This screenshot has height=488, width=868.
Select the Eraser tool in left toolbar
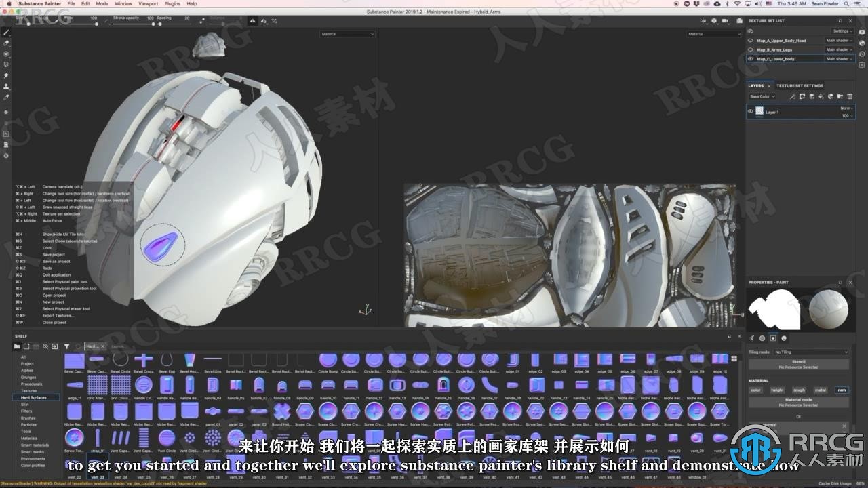coord(6,43)
